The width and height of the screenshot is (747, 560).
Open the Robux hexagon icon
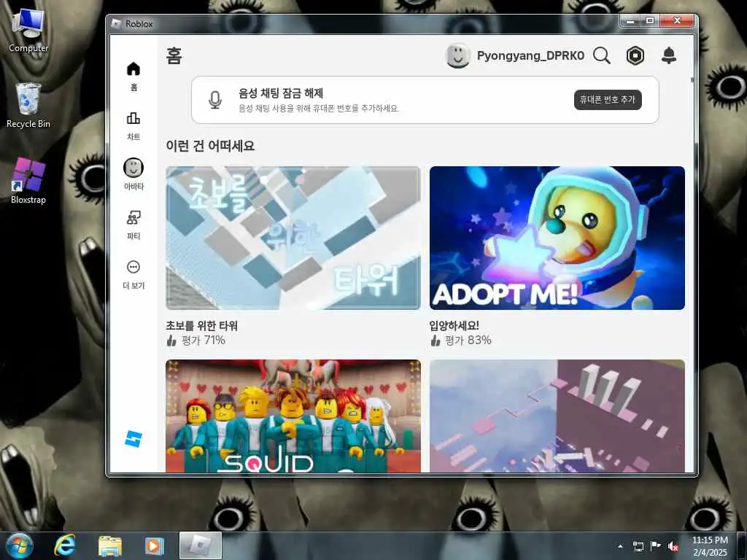tap(635, 55)
